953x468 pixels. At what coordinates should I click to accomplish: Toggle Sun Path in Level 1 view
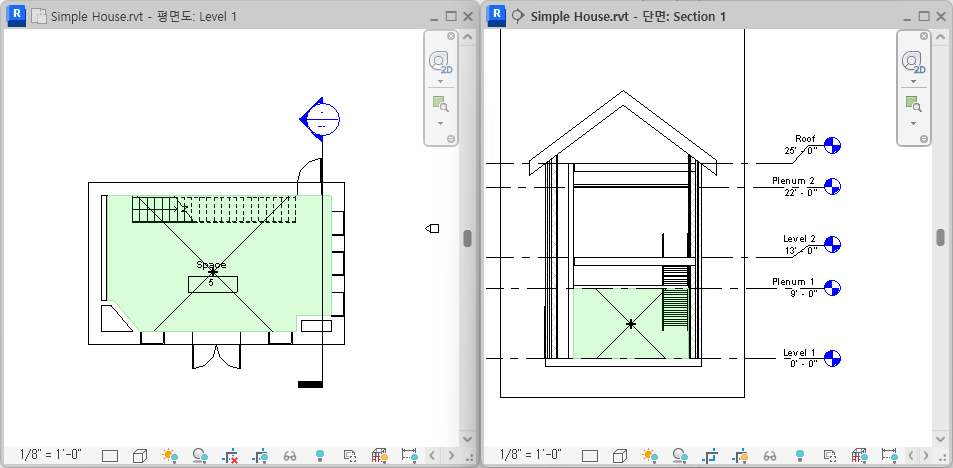coord(170,455)
